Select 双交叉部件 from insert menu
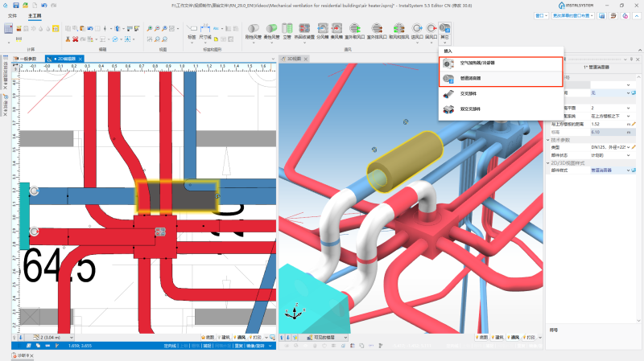Image resolution: width=644 pixels, height=361 pixels. coord(501,109)
